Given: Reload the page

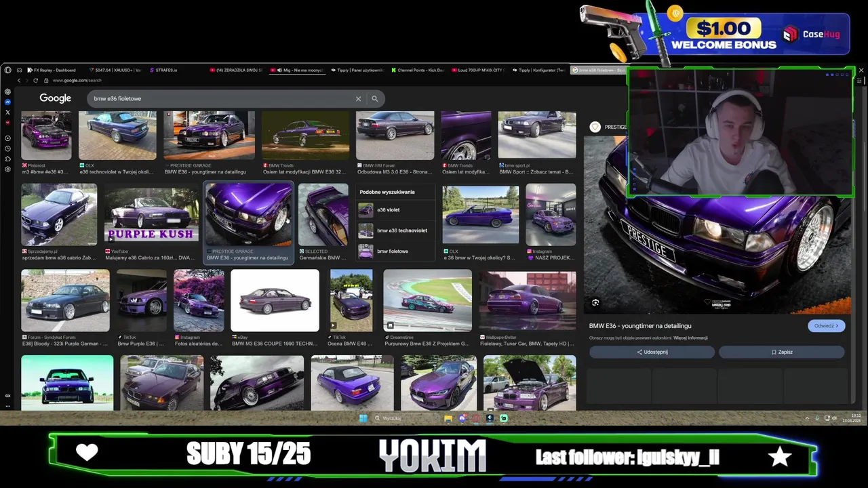Looking at the screenshot, I should pos(36,81).
